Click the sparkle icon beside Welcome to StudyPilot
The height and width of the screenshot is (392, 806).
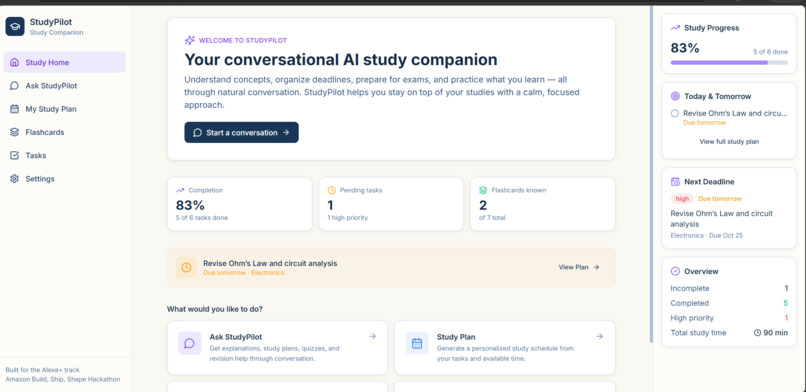tap(190, 40)
